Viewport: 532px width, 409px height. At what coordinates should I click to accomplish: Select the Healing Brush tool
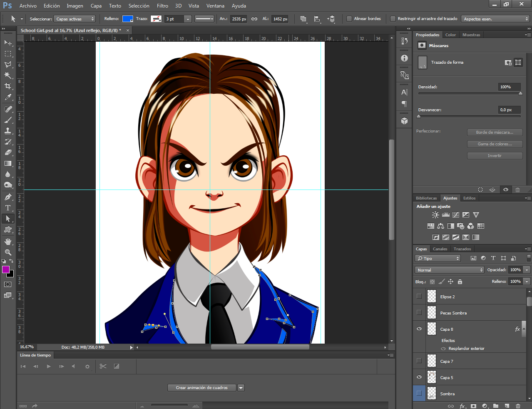click(8, 109)
